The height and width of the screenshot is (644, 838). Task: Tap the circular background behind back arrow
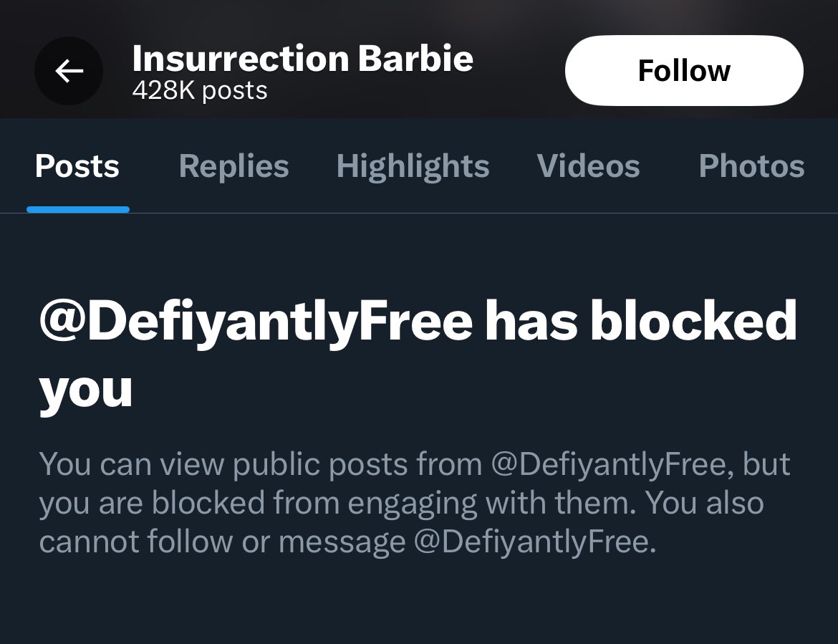(49, 87)
